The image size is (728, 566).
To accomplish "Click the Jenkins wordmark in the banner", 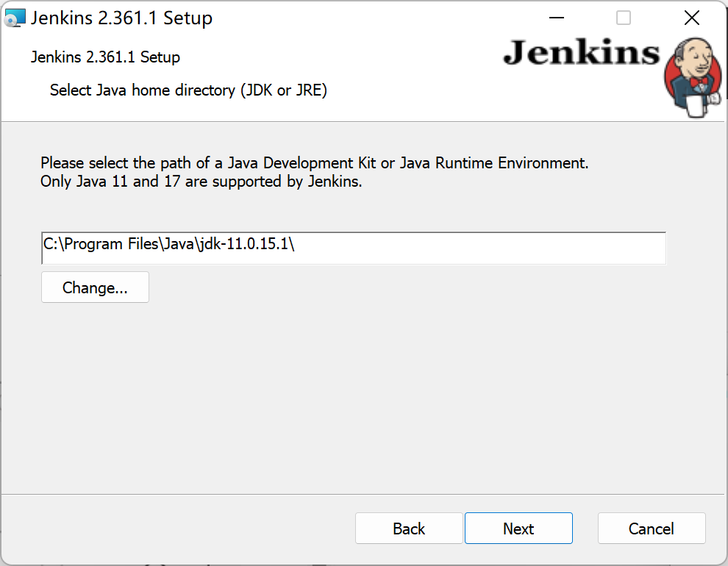I will pyautogui.click(x=581, y=52).
